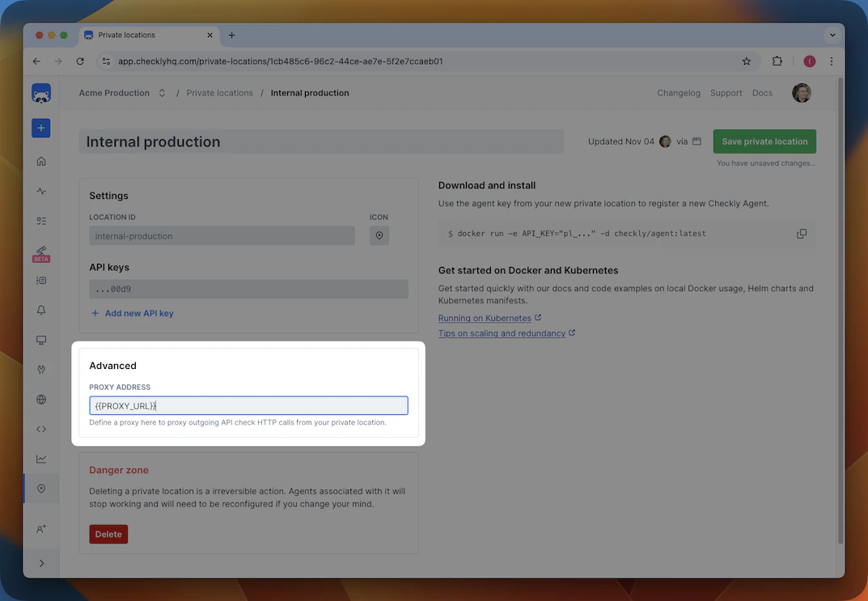868x601 pixels.
Task: Open the Checkly home dashboard icon
Action: [x=41, y=161]
